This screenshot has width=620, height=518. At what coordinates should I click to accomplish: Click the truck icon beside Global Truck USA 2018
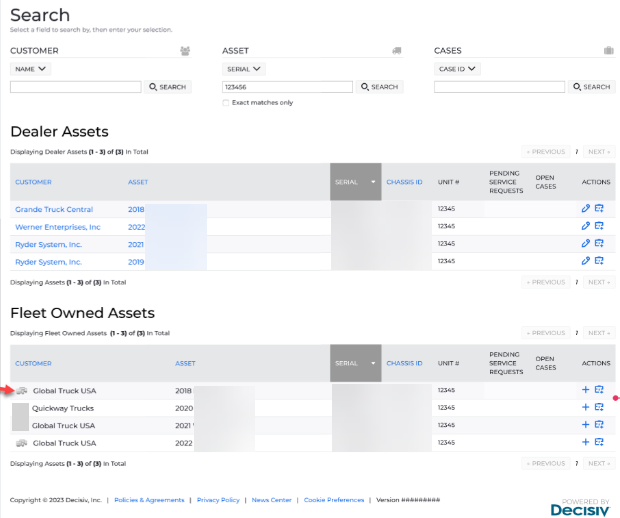[22, 391]
